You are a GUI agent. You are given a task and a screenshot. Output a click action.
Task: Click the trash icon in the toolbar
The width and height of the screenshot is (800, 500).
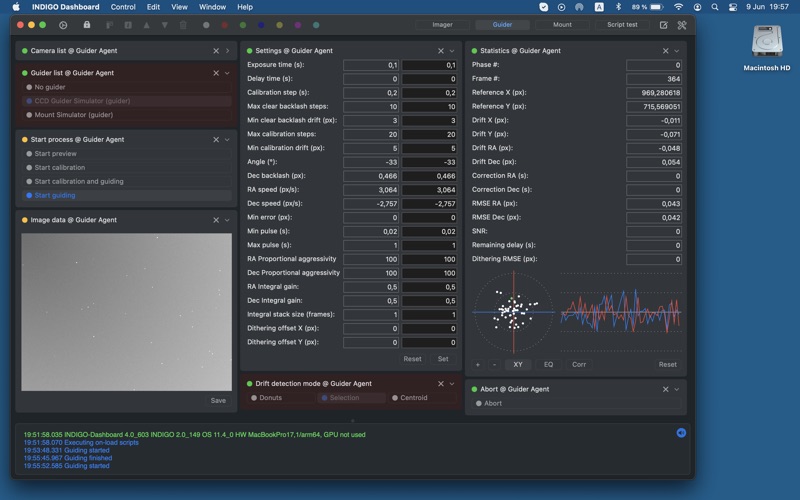(x=183, y=25)
